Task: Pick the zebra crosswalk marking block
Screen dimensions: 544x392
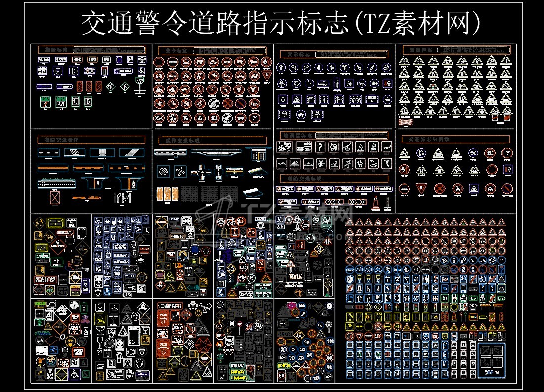Action: 102,153
